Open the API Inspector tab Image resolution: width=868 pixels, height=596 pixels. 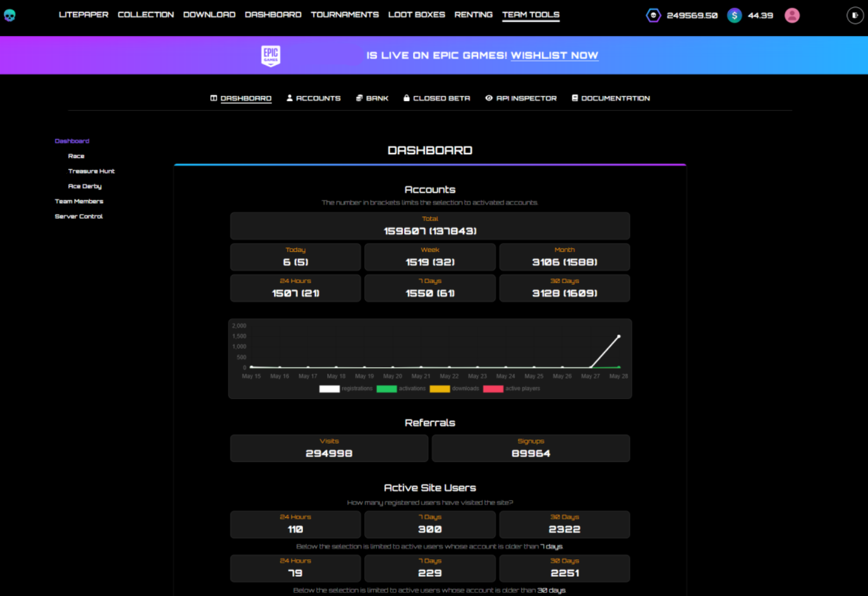(x=521, y=98)
